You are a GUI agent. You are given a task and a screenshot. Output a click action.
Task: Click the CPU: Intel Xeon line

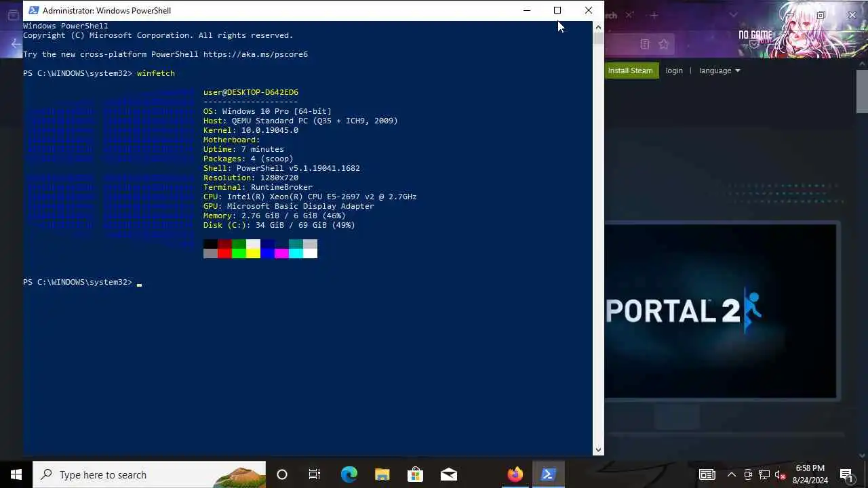310,197
